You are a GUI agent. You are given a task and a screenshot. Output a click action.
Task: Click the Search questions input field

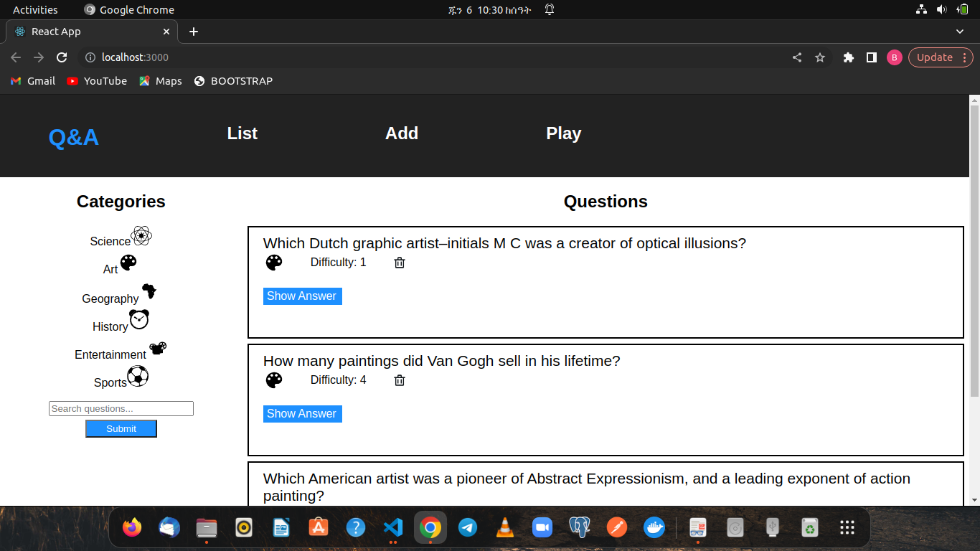[x=121, y=408]
